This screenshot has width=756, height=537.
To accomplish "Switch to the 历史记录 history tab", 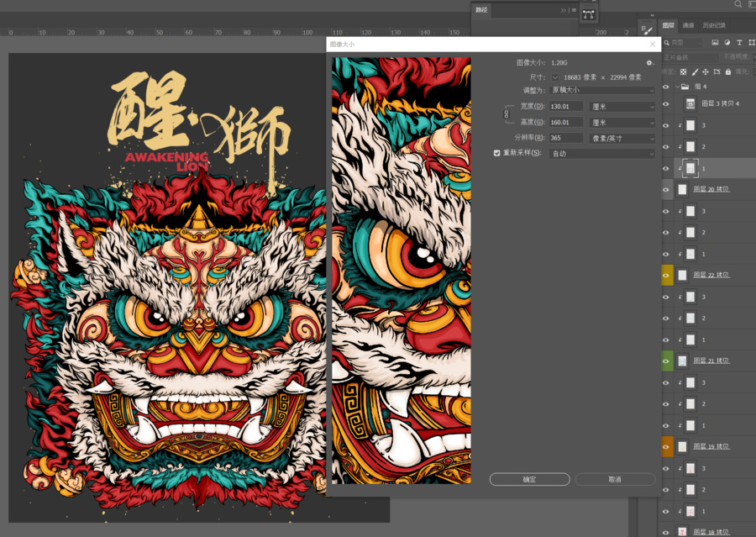I will click(714, 25).
